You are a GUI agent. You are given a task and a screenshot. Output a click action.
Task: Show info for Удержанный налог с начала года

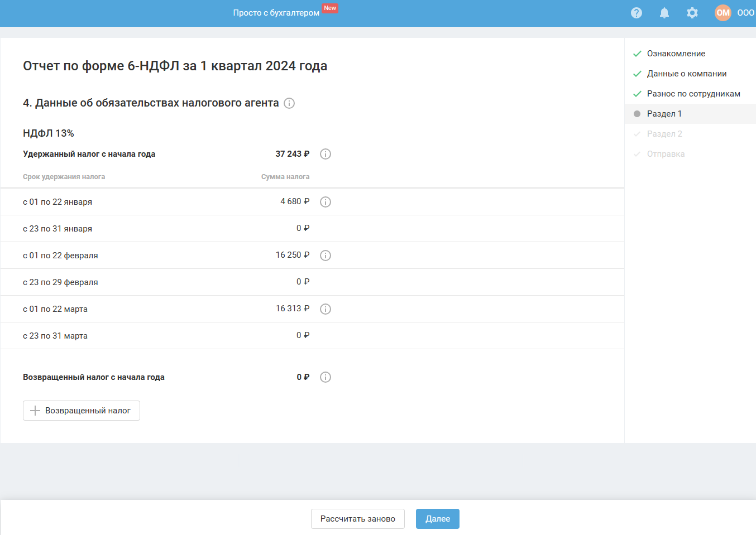click(326, 154)
